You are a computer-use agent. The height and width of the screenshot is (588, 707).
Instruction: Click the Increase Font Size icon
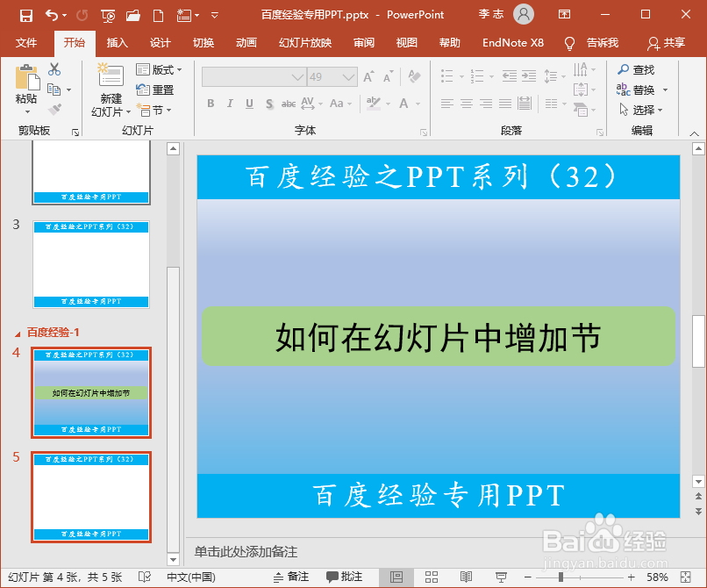tap(368, 76)
